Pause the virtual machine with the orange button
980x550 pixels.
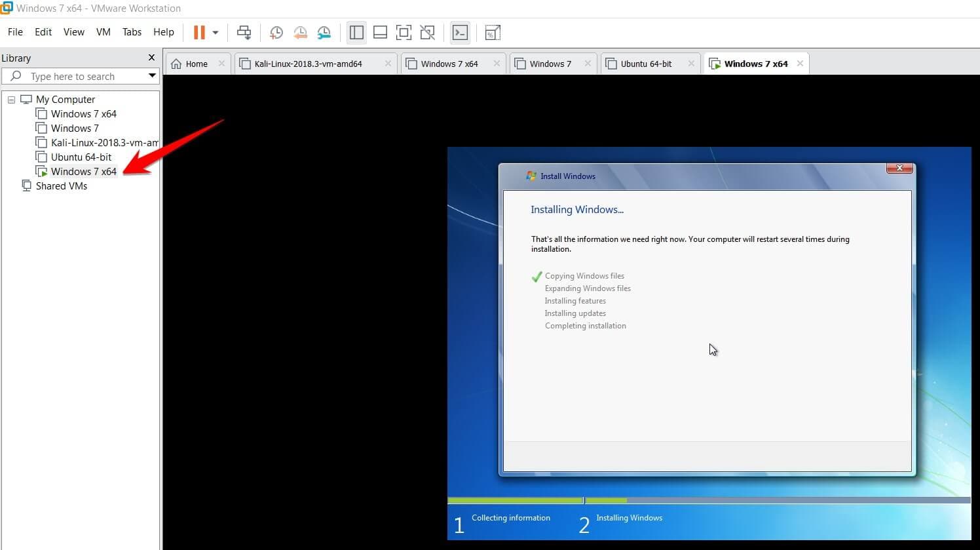[x=199, y=32]
